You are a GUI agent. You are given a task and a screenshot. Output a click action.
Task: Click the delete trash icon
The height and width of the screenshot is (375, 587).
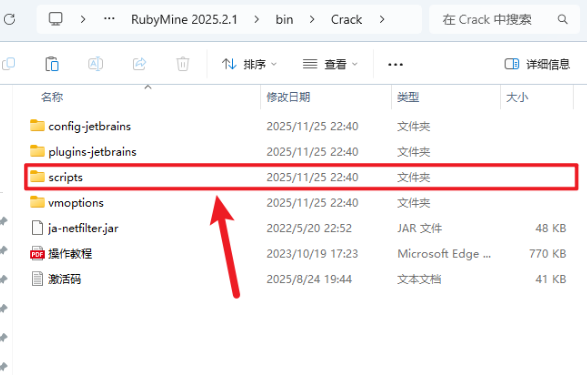183,64
